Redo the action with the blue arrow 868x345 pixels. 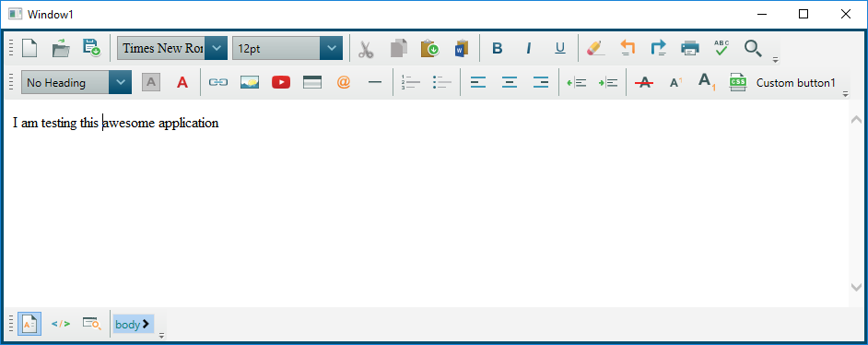[x=658, y=49]
